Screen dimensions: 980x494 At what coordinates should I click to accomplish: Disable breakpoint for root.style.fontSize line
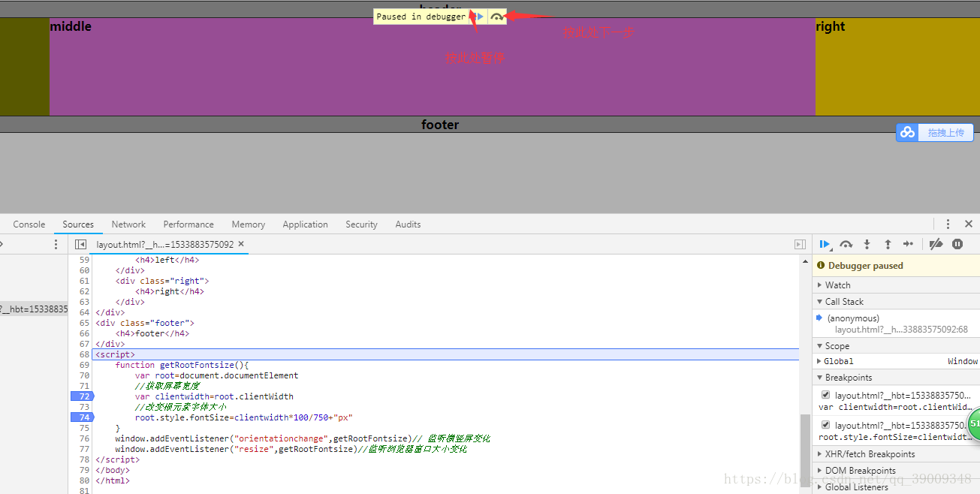pos(826,425)
